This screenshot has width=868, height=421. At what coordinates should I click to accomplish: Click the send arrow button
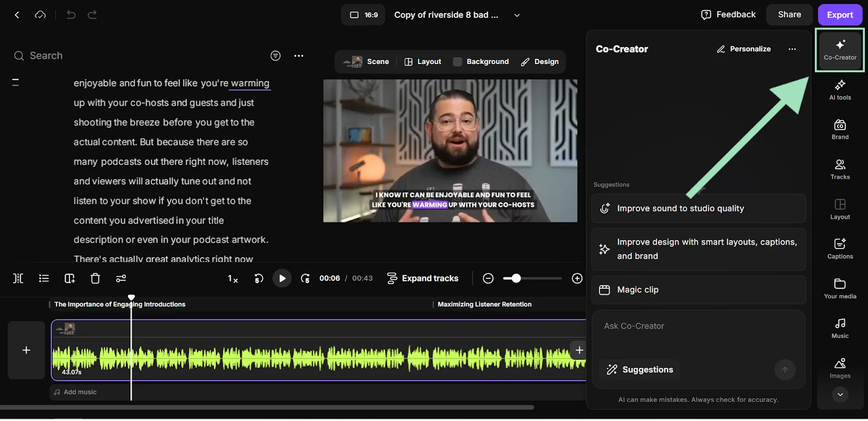point(785,369)
